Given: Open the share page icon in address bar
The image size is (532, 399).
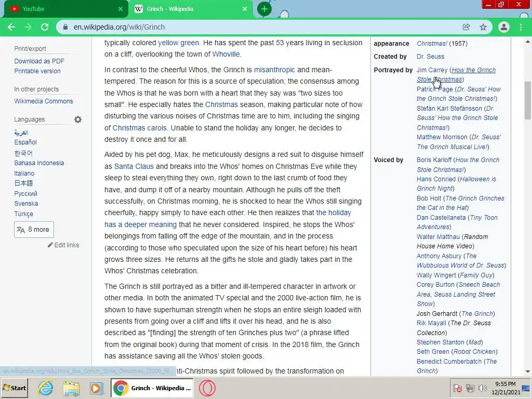Looking at the screenshot, I should click(x=466, y=27).
